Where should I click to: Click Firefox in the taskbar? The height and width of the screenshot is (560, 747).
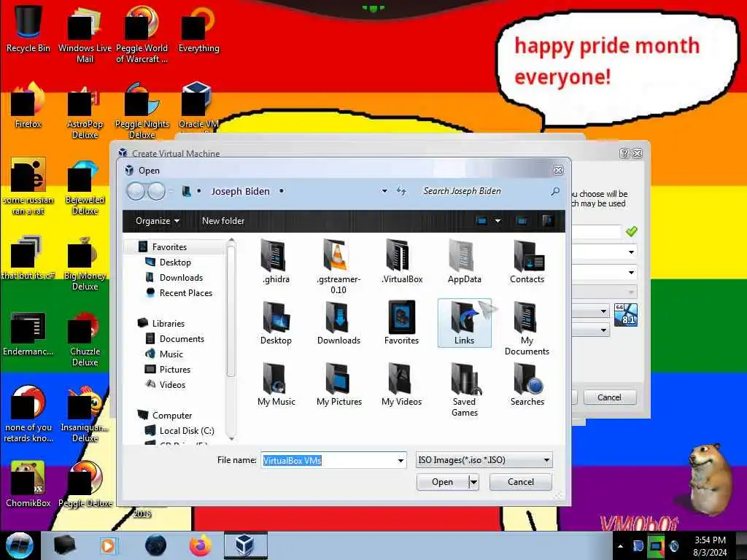201,545
